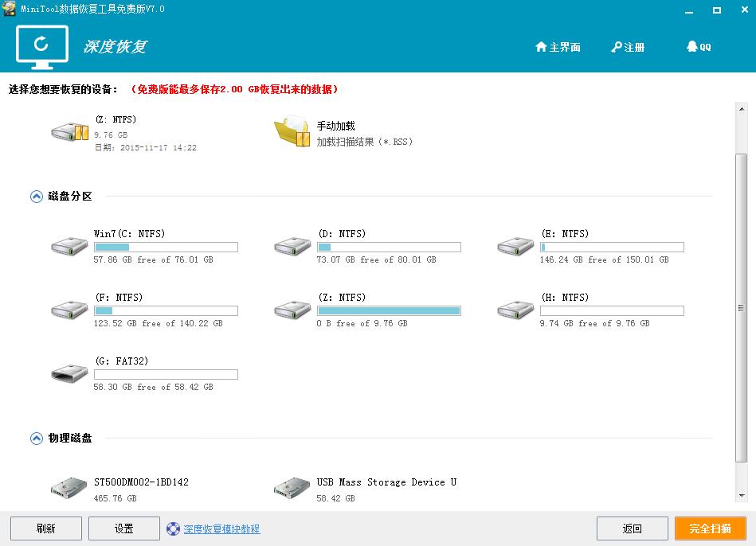
Task: Close the MiniTool window
Action: [744, 10]
